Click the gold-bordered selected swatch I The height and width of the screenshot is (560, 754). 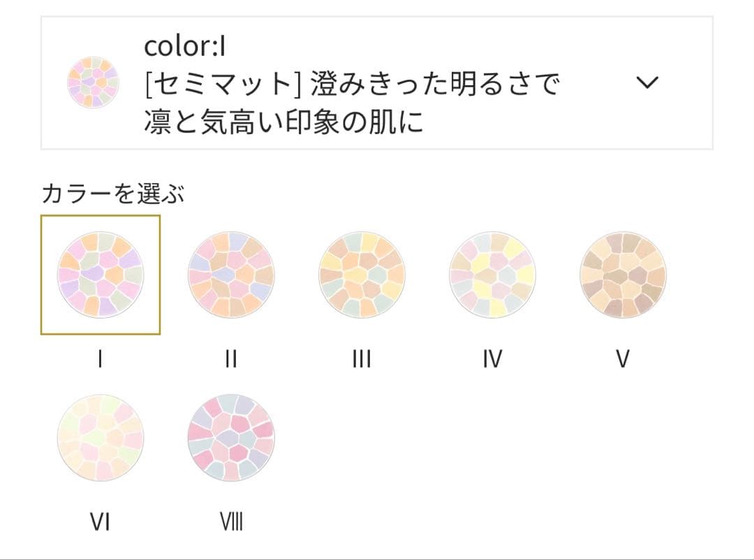click(101, 274)
